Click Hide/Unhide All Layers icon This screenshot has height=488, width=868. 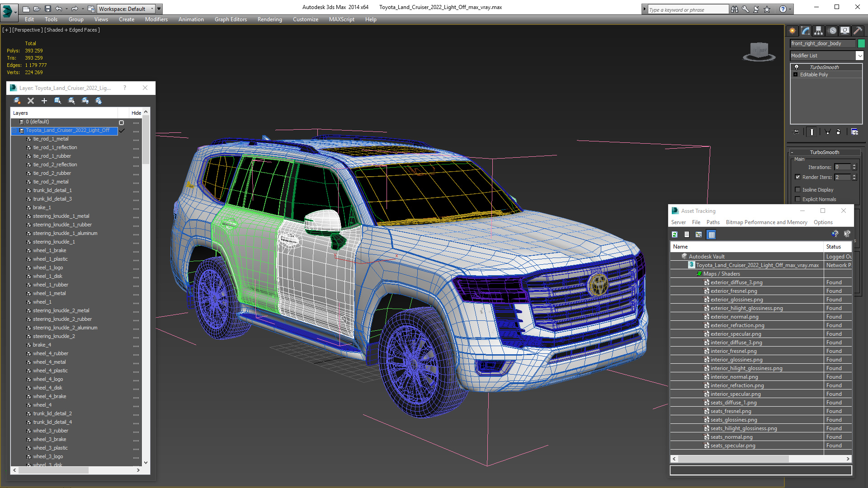click(85, 101)
